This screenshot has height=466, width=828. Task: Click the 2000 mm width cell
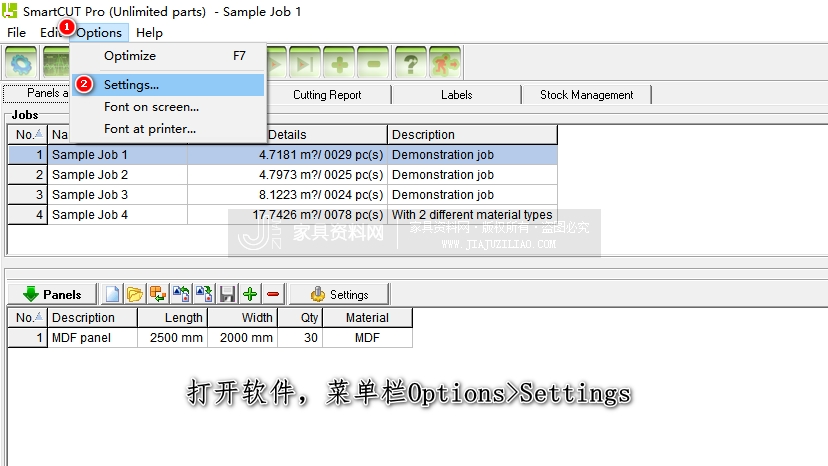tap(243, 338)
